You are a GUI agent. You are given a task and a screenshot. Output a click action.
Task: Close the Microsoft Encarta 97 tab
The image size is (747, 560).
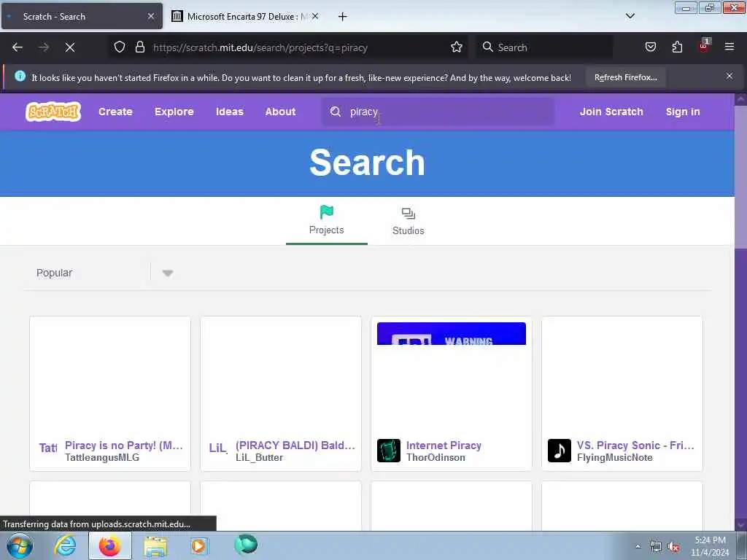click(x=315, y=16)
